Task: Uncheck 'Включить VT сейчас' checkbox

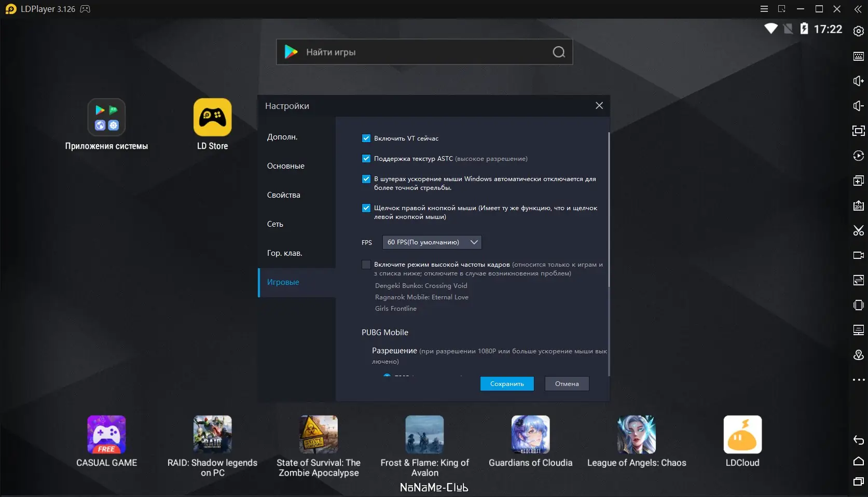Action: (366, 138)
